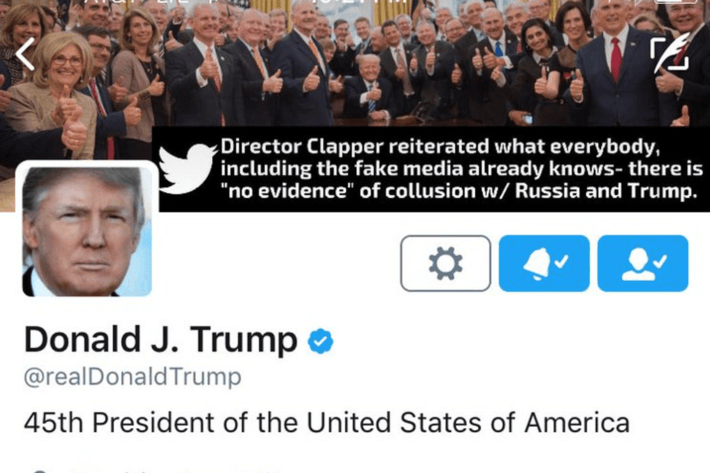Toggle the tweet notifications bell button
The height and width of the screenshot is (473, 710).
544,263
